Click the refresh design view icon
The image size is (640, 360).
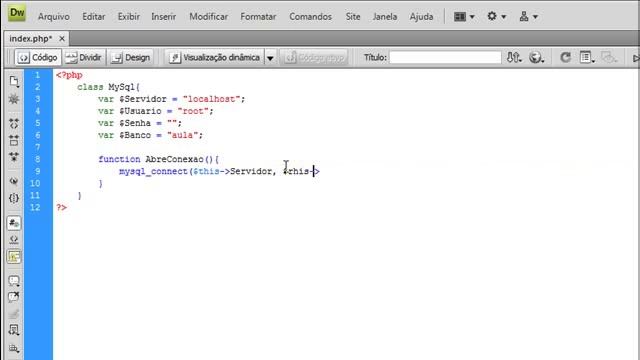pyautogui.click(x=565, y=58)
